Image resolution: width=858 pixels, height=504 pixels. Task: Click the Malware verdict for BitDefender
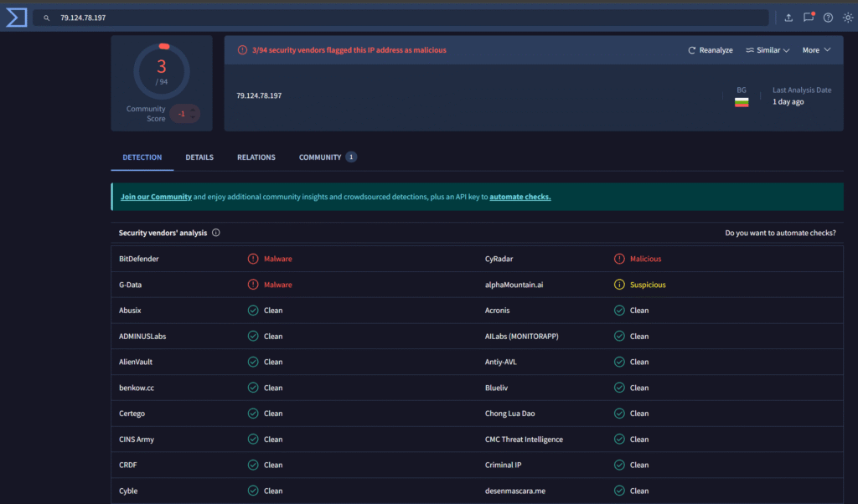[278, 259]
